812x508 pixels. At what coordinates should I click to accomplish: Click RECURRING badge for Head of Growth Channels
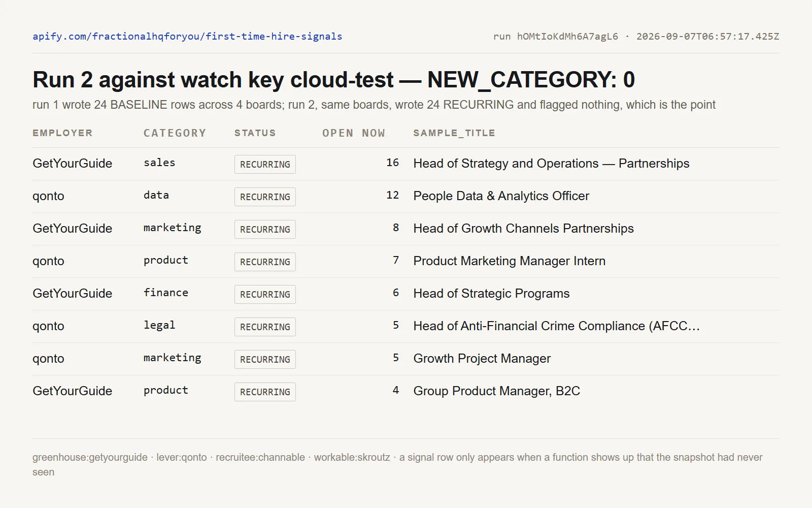tap(265, 229)
